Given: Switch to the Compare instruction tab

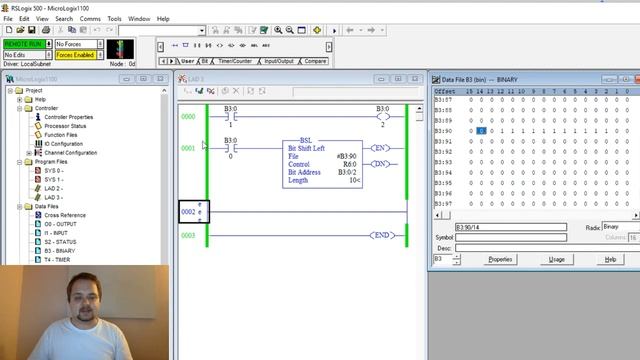Looking at the screenshot, I should pos(315,61).
